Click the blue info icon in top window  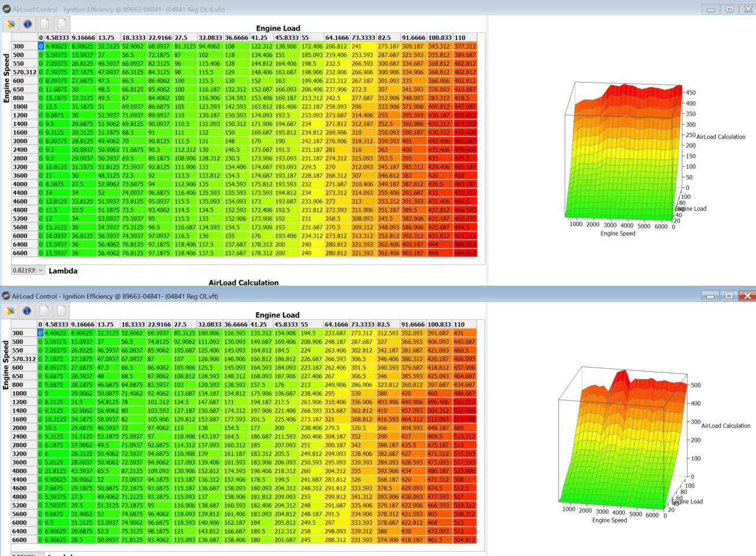[x=27, y=24]
